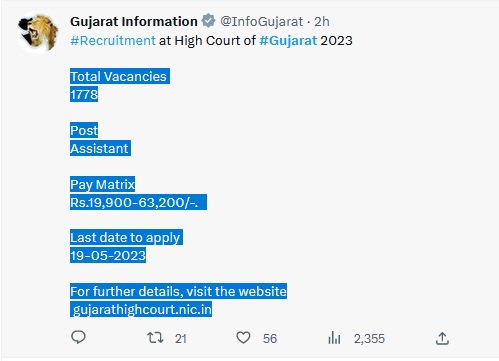The image size is (499, 361).
Task: Click the @InfoGujarat handle
Action: [x=262, y=22]
